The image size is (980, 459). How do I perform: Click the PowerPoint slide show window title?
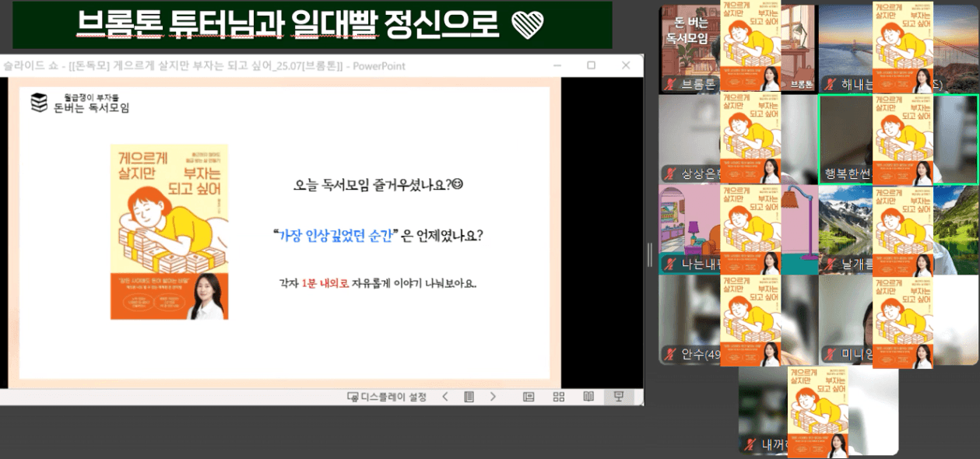[x=204, y=66]
